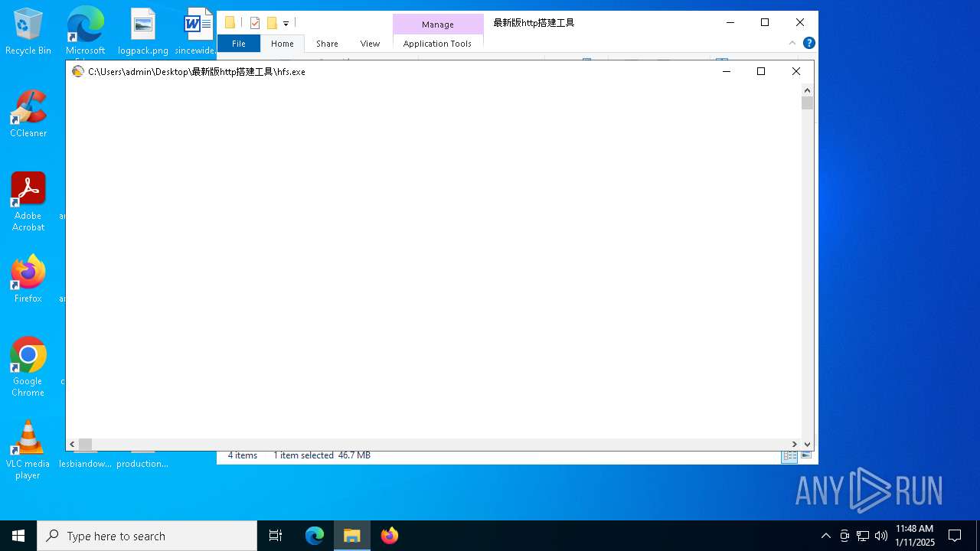This screenshot has height=551, width=980.
Task: Open the notification center icon
Action: click(955, 536)
